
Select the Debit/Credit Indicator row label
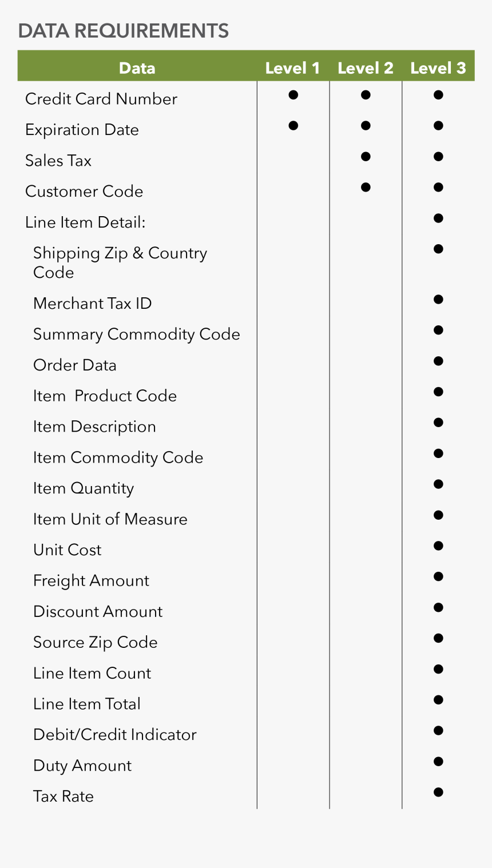point(115,735)
